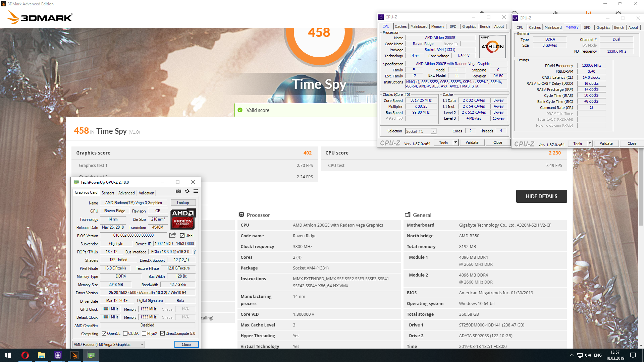This screenshot has width=644, height=362.
Task: Toggle the UEFI checkbox in GPU-Z
Action: pyautogui.click(x=182, y=235)
